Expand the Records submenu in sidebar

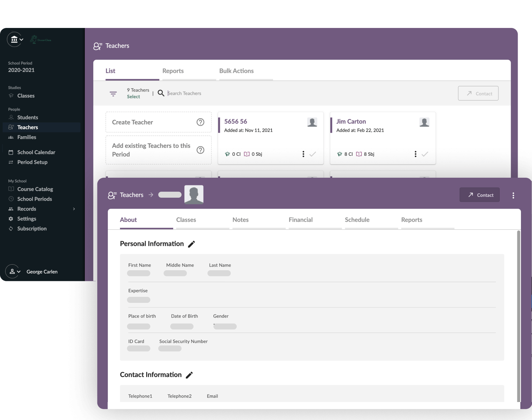[74, 209]
